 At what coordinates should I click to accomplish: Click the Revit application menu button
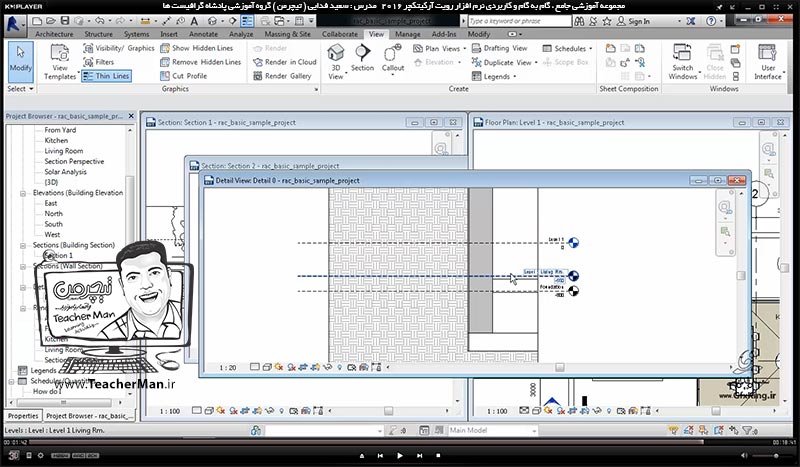[13, 23]
